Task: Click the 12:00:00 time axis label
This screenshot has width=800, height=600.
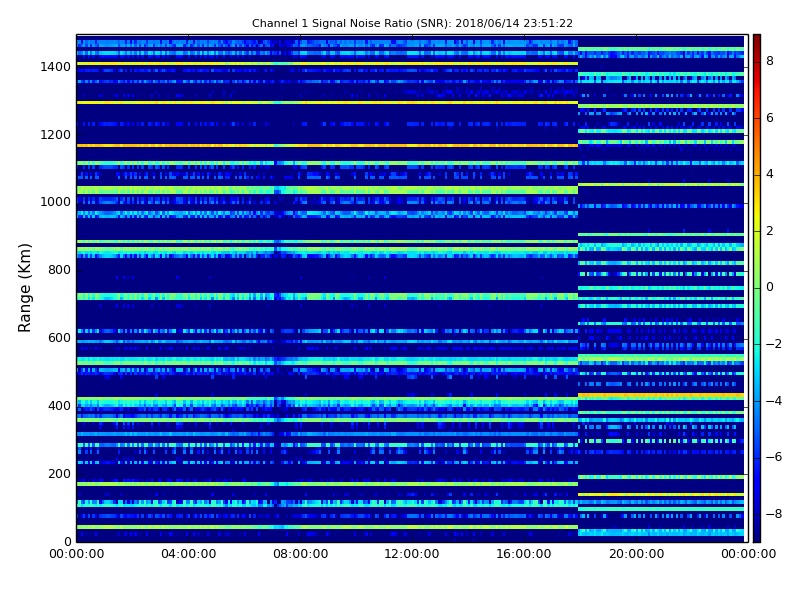Action: 412,554
